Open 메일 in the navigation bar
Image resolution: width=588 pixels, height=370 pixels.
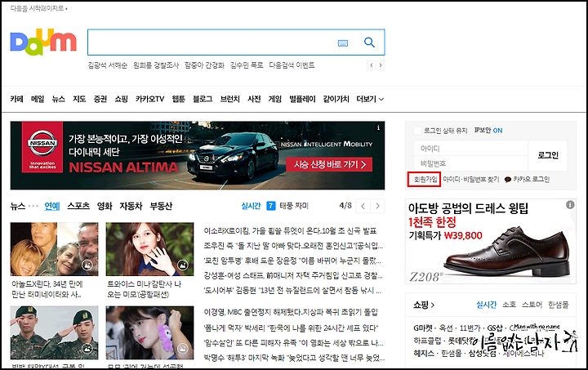[x=38, y=99]
